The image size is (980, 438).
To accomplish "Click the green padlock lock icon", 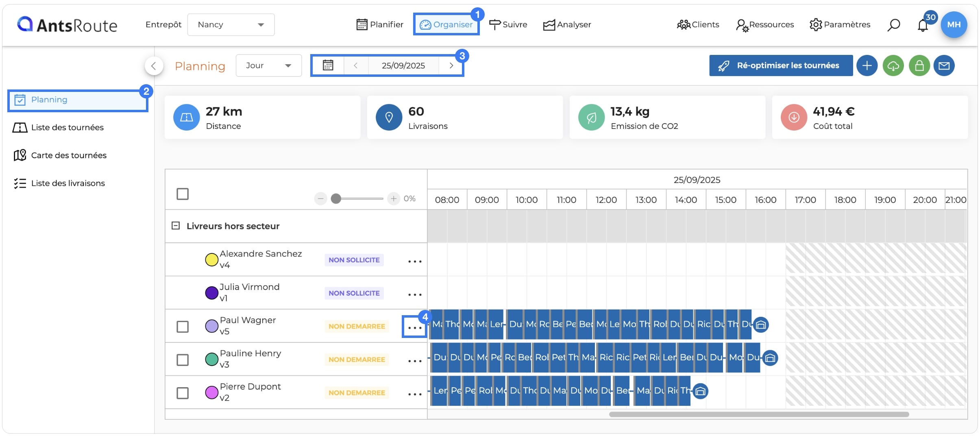I will (x=919, y=65).
